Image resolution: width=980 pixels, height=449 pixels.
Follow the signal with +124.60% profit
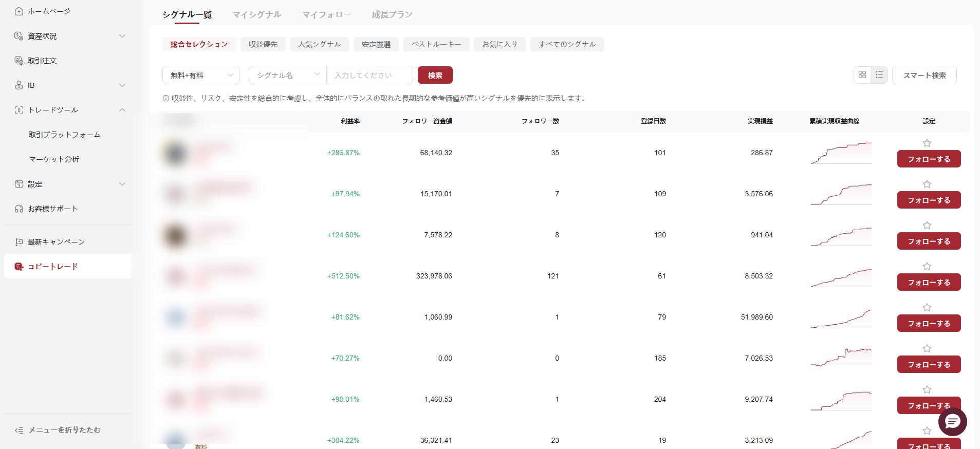(929, 241)
